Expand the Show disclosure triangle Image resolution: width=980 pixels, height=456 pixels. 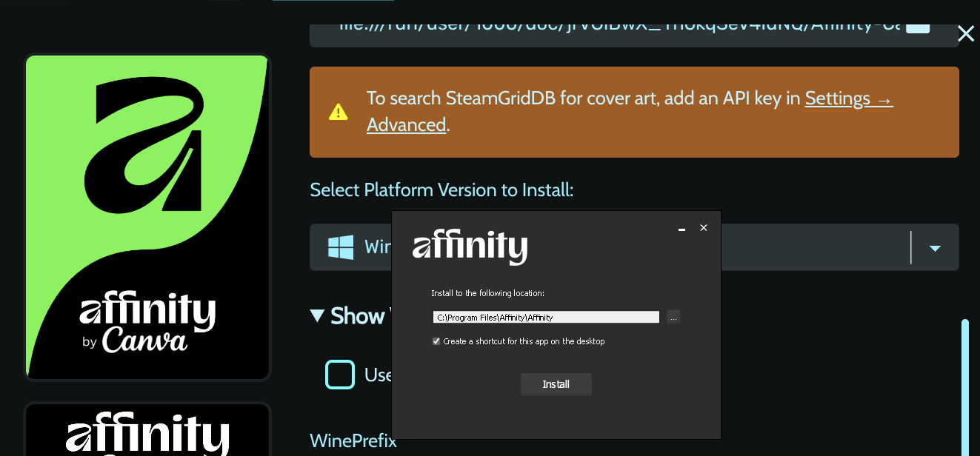(x=317, y=316)
